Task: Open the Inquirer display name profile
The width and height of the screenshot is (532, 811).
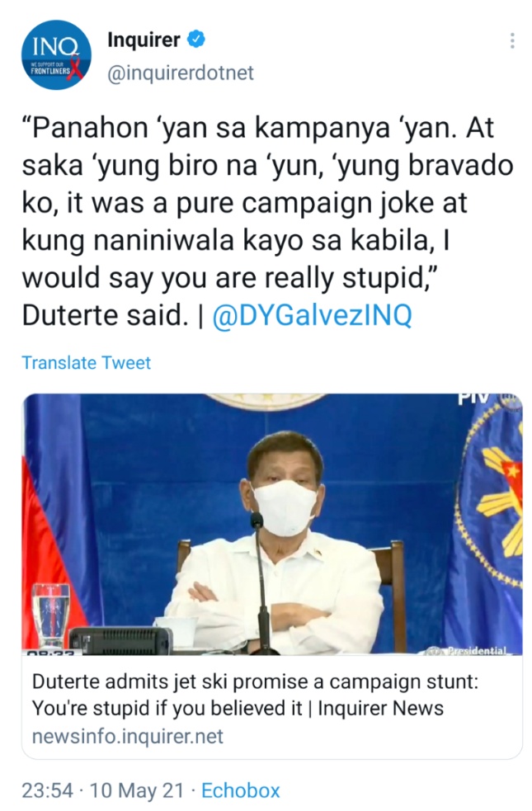Action: (144, 40)
